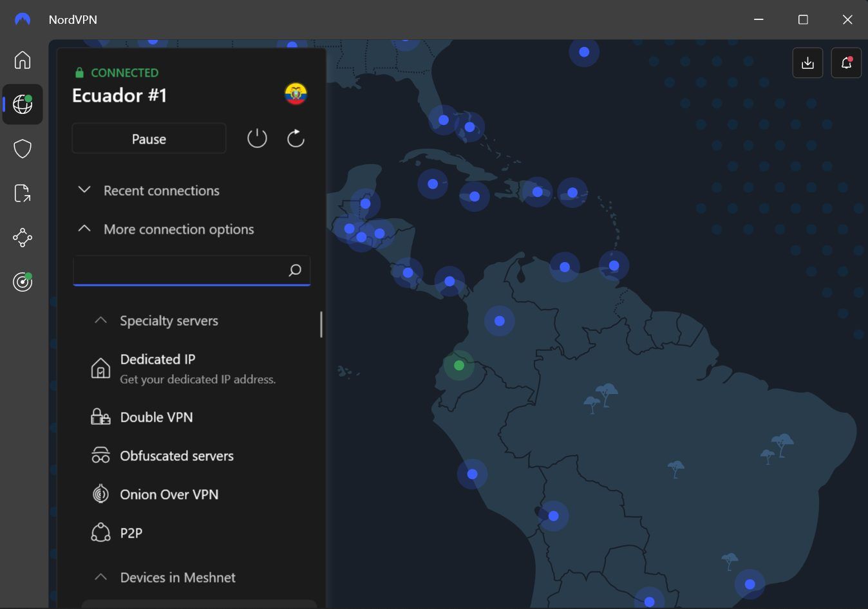The height and width of the screenshot is (609, 868).
Task: Close the NordVPN window
Action: pyautogui.click(x=847, y=19)
